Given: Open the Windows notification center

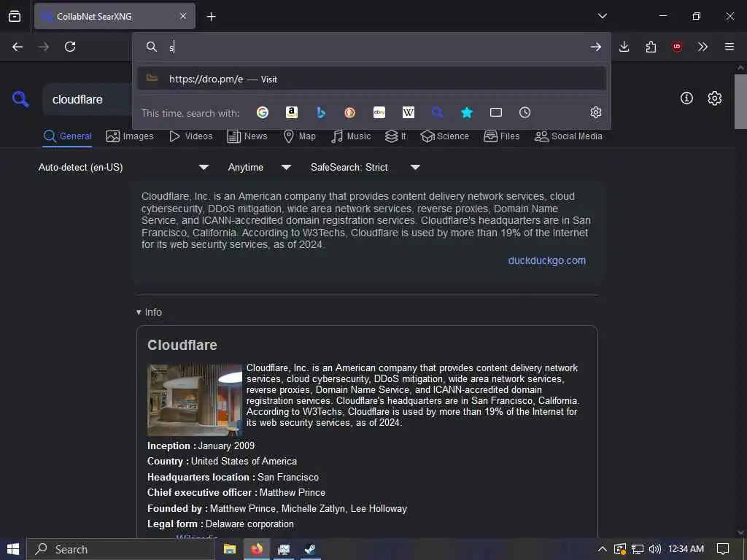Looking at the screenshot, I should (723, 549).
